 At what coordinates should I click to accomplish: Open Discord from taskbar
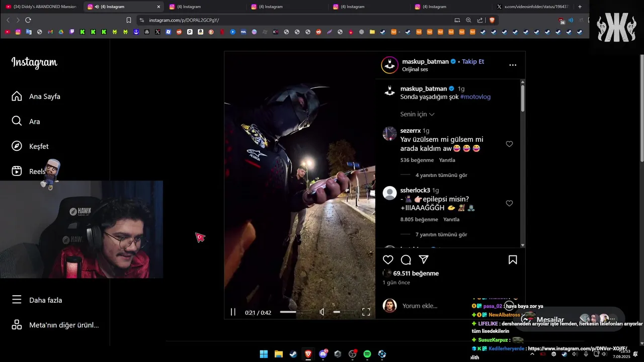(323, 354)
